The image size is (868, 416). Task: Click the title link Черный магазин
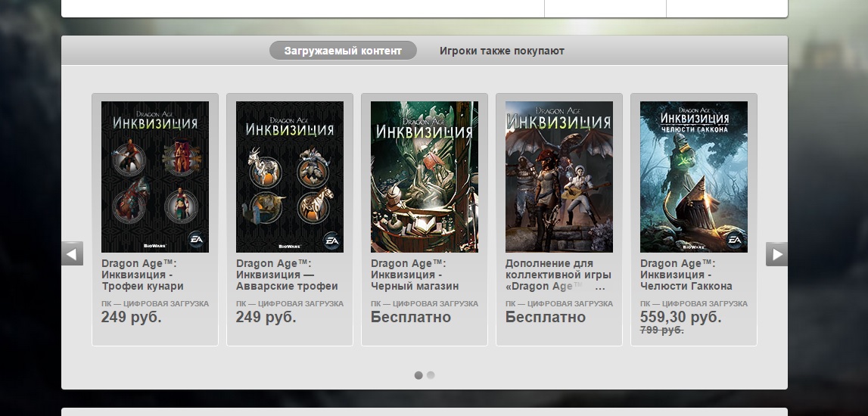415,275
